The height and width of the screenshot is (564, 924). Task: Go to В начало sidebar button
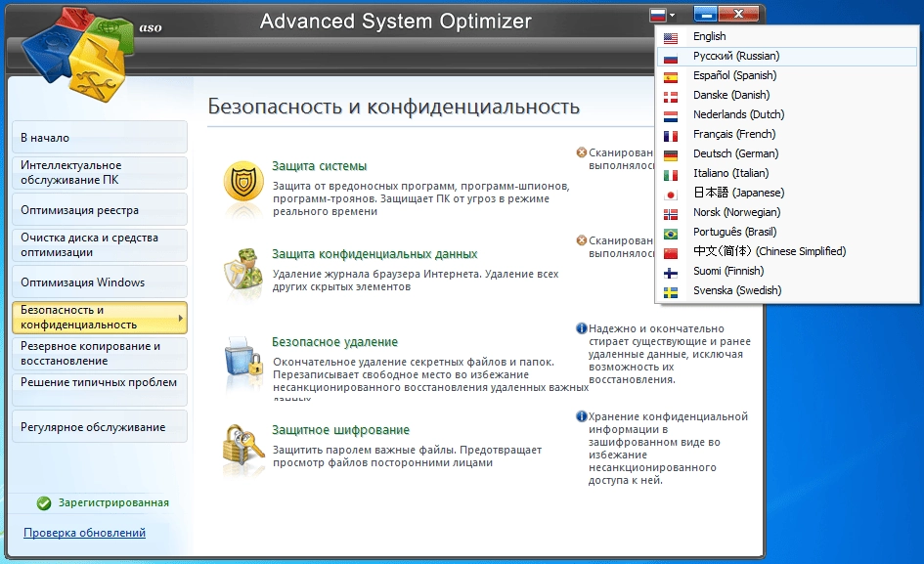[x=100, y=137]
